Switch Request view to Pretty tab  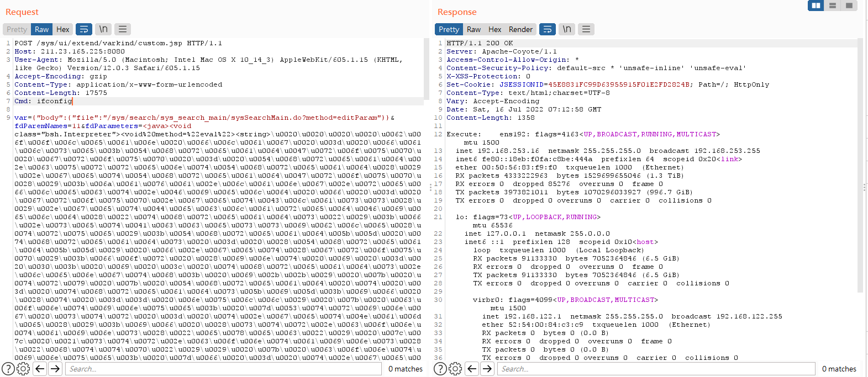[17, 29]
